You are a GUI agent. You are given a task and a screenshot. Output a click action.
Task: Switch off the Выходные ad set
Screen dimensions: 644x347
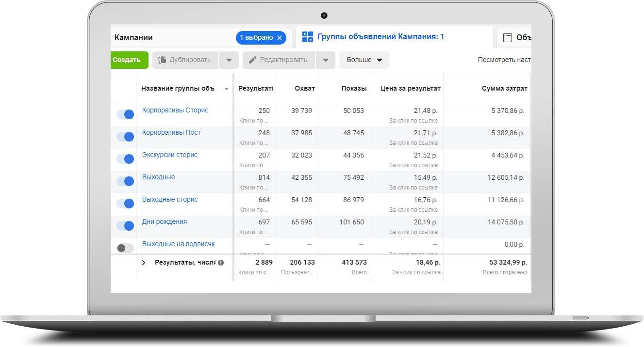pyautogui.click(x=125, y=181)
